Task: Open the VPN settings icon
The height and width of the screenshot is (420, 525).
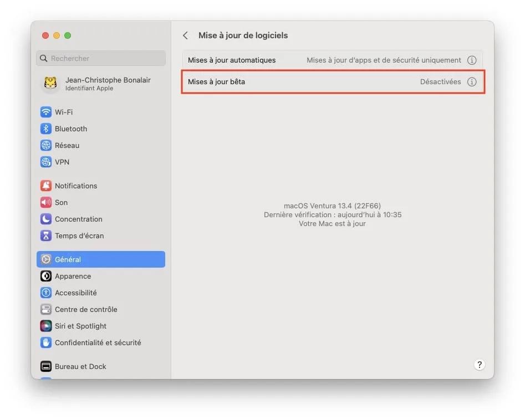Action: tap(45, 162)
